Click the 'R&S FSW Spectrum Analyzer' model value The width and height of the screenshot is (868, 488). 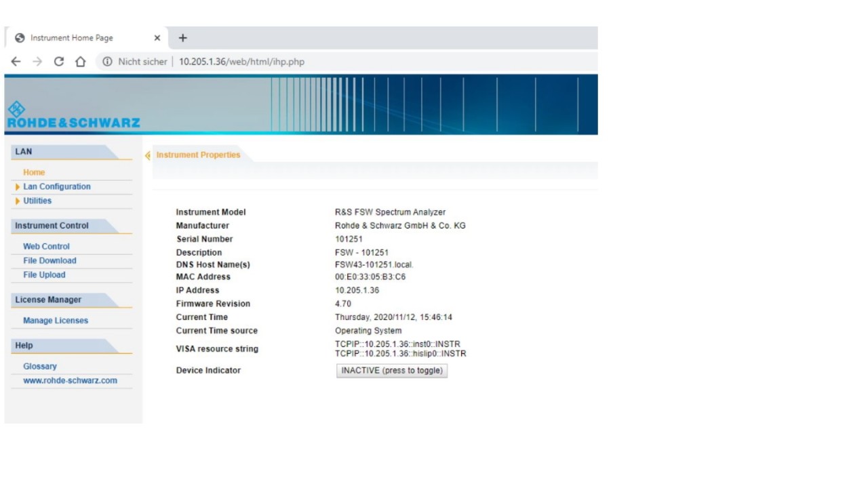coord(390,212)
